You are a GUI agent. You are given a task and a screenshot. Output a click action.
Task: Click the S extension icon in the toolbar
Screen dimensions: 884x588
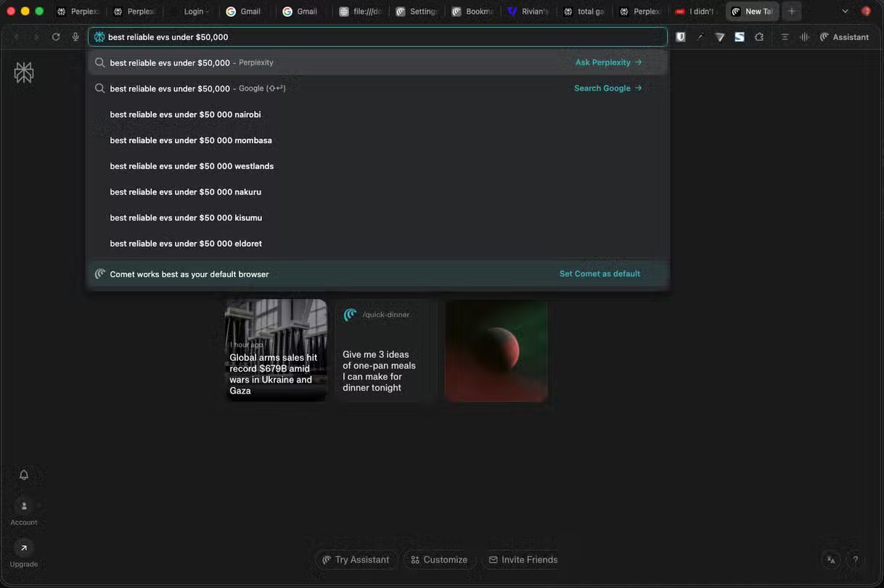click(740, 37)
